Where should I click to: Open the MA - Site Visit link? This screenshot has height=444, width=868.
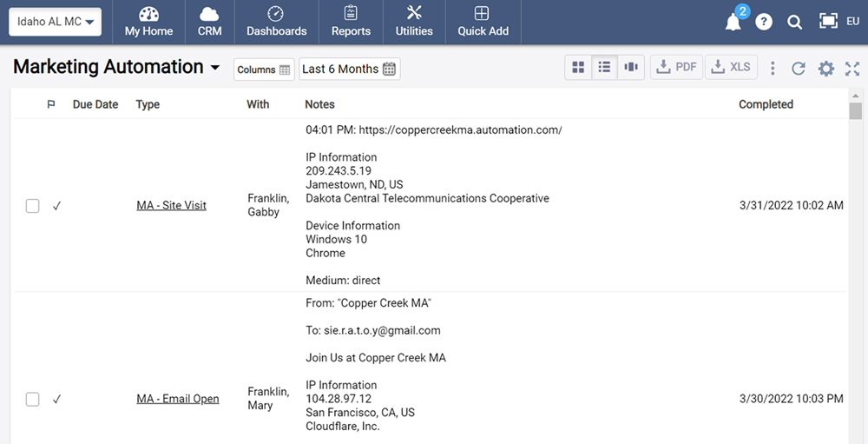(x=172, y=205)
